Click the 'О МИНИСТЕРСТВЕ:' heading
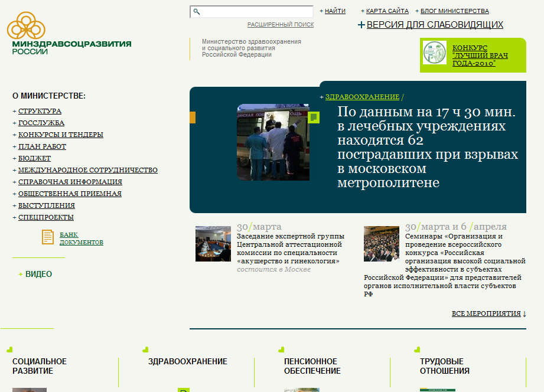This screenshot has width=544, height=392. coord(49,96)
